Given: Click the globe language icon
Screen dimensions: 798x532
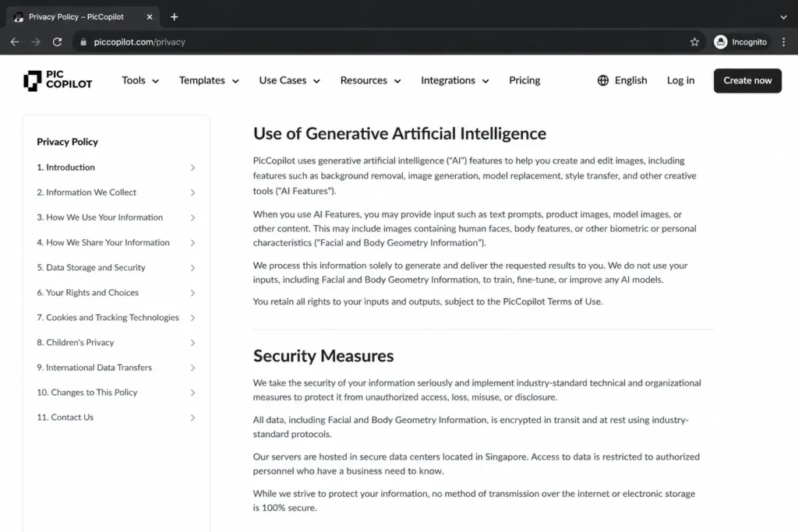Looking at the screenshot, I should coord(603,80).
